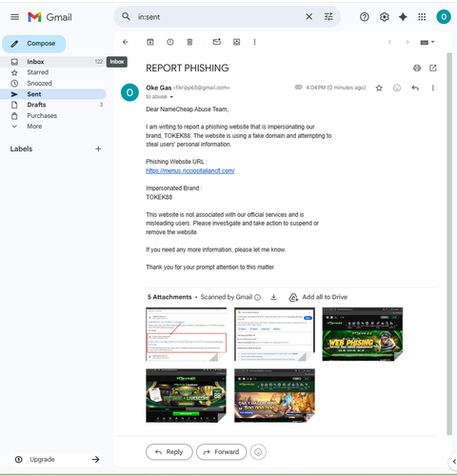Open email in new window
Screen dimensions: 457x476
pyautogui.click(x=433, y=68)
